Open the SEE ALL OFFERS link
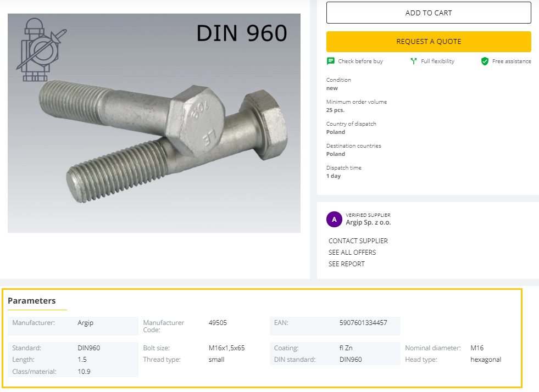The width and height of the screenshot is (539, 392). click(352, 253)
